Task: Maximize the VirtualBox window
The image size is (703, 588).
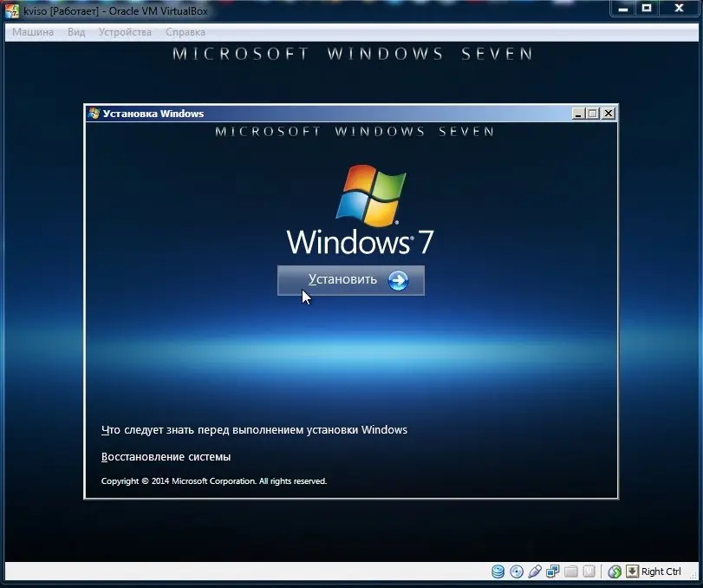Action: coord(647,9)
